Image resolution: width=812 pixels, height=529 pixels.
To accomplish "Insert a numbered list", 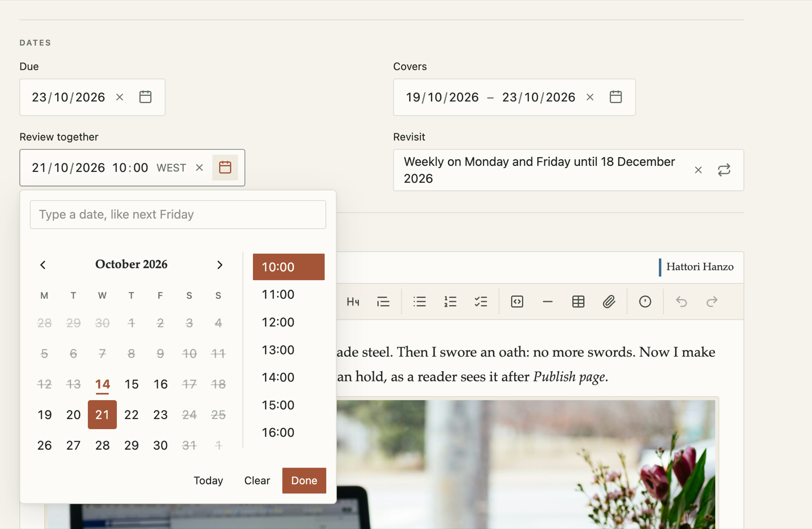I will pos(450,302).
